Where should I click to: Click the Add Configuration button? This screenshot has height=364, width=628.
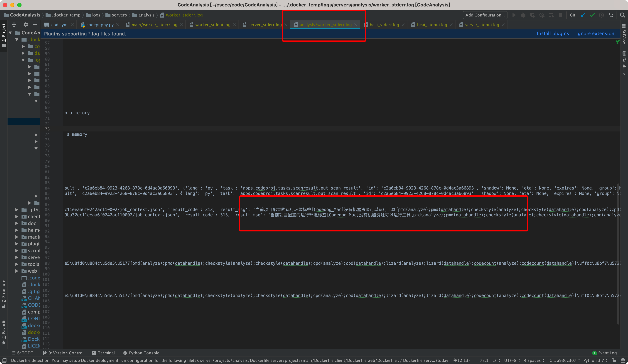pyautogui.click(x=485, y=15)
